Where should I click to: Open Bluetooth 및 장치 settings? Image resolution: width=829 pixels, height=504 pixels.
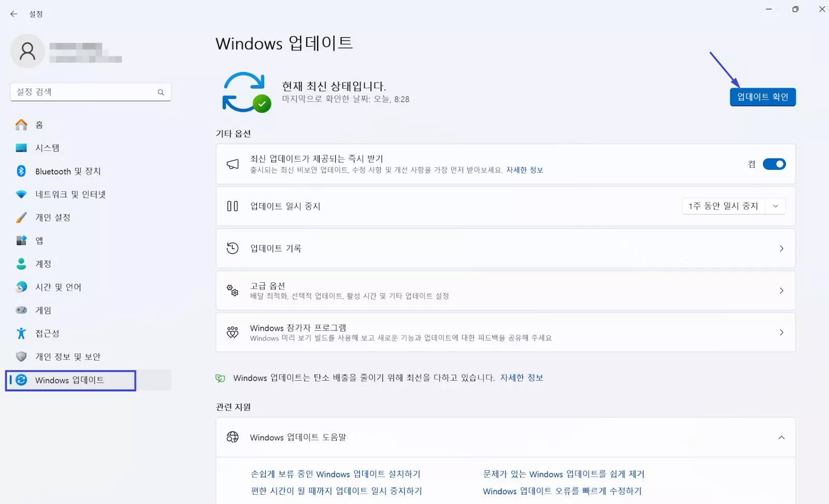pyautogui.click(x=91, y=171)
